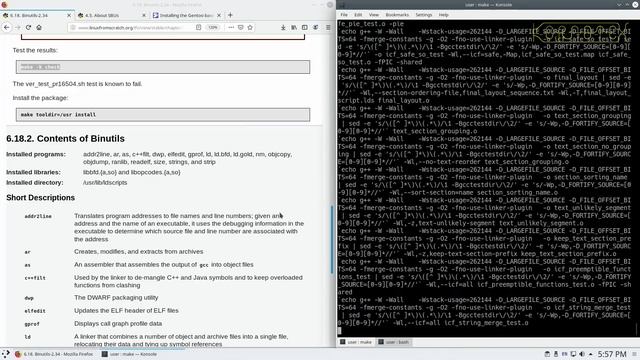Close the About SBUs tab
Viewport: 640px width, 360px height.
click(x=144, y=15)
